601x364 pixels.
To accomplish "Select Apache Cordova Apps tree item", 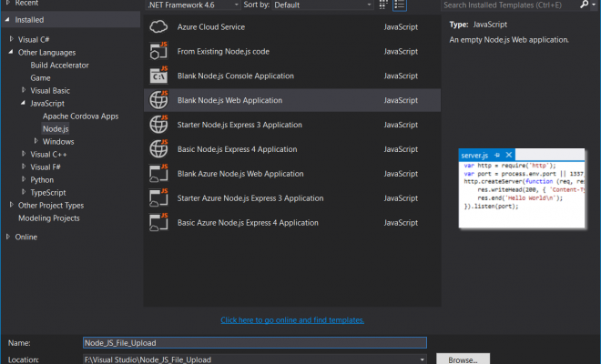I will point(80,116).
